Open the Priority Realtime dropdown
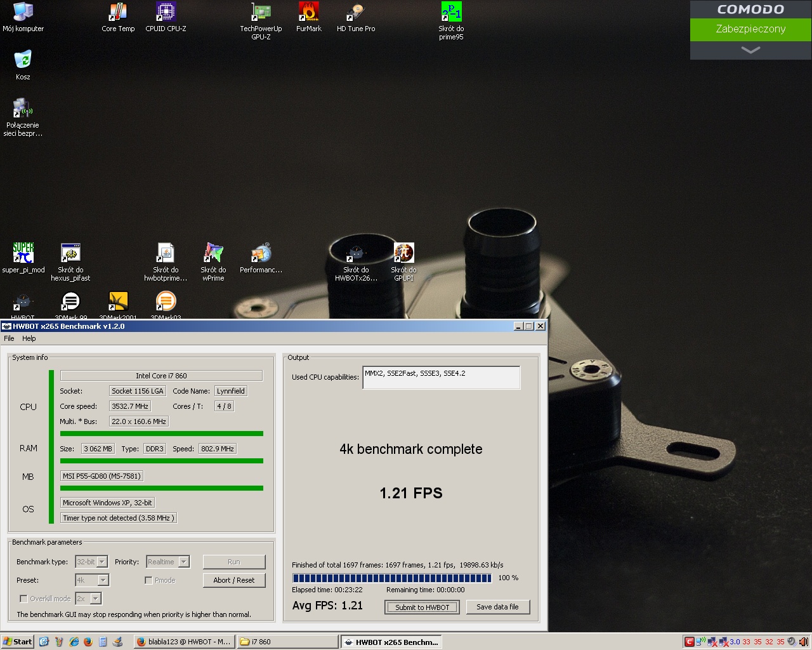The height and width of the screenshot is (650, 812). (168, 562)
